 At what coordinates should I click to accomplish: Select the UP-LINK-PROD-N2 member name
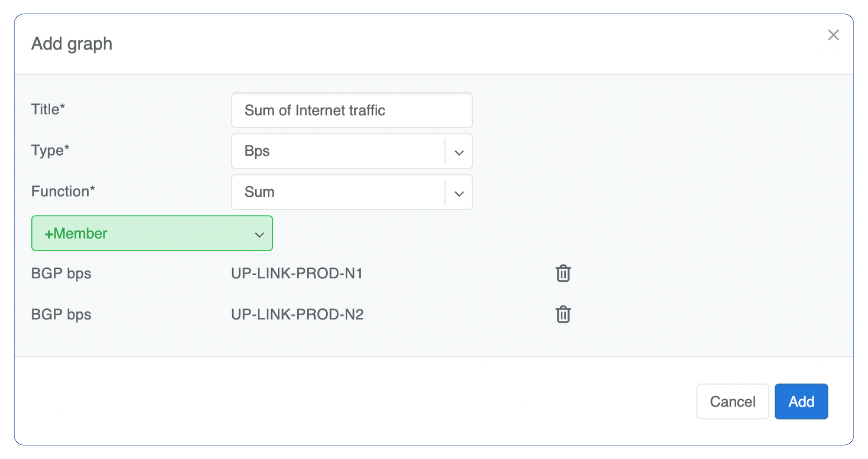297,314
